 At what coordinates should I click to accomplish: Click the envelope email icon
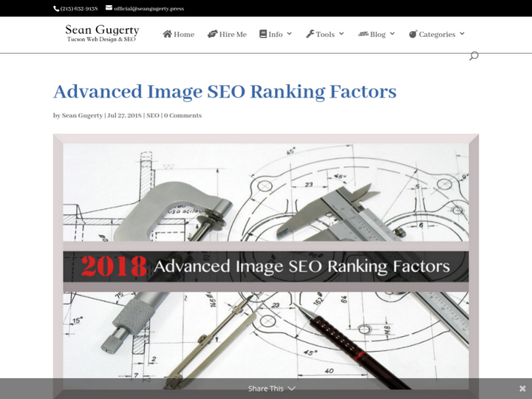(109, 8)
